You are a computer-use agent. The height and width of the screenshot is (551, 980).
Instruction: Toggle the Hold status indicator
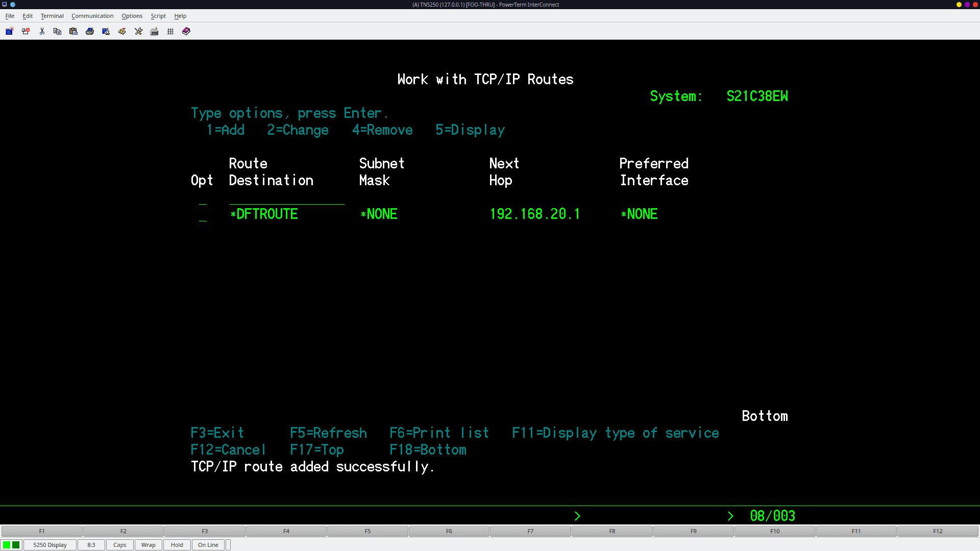[177, 545]
